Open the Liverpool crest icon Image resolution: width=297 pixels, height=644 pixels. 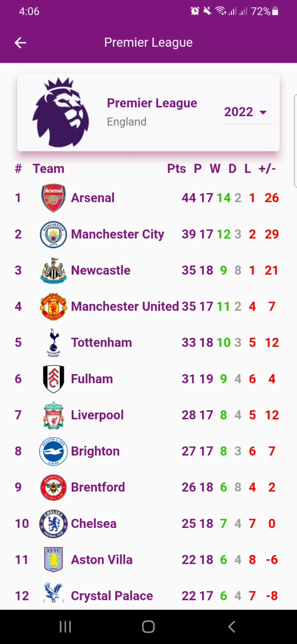pos(53,415)
